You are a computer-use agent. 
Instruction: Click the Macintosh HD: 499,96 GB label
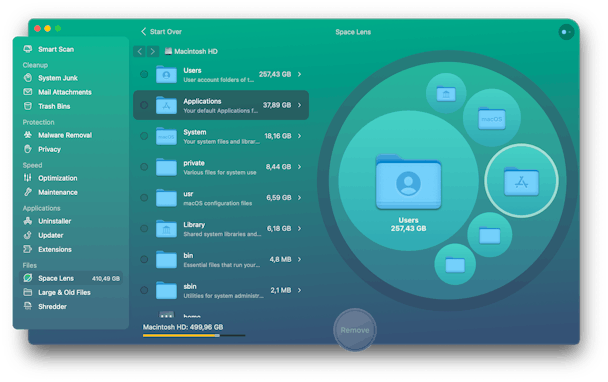click(183, 327)
